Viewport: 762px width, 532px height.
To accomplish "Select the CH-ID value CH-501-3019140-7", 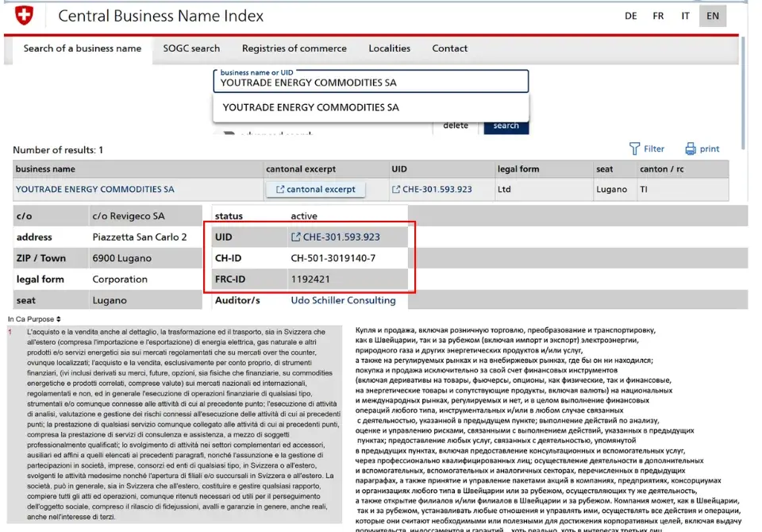I will [x=333, y=258].
